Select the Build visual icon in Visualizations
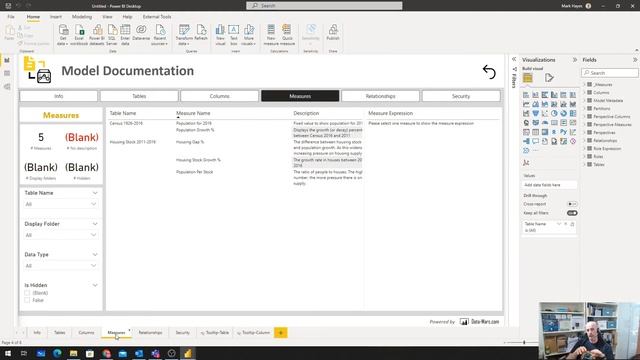The height and width of the screenshot is (360, 640). (x=528, y=78)
